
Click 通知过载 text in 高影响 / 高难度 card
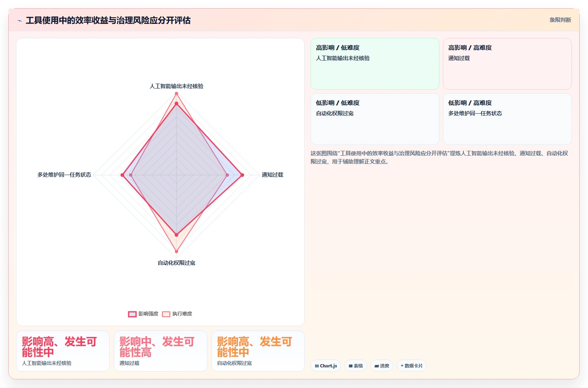tap(459, 58)
